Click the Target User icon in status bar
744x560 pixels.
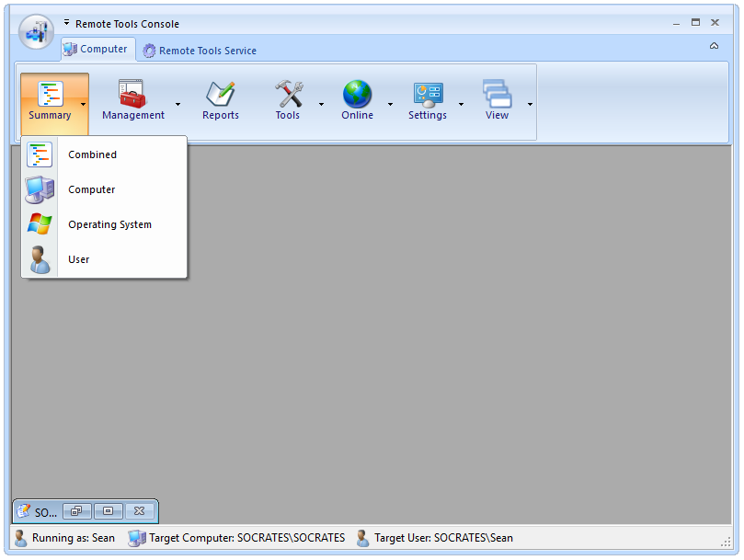[x=362, y=538]
